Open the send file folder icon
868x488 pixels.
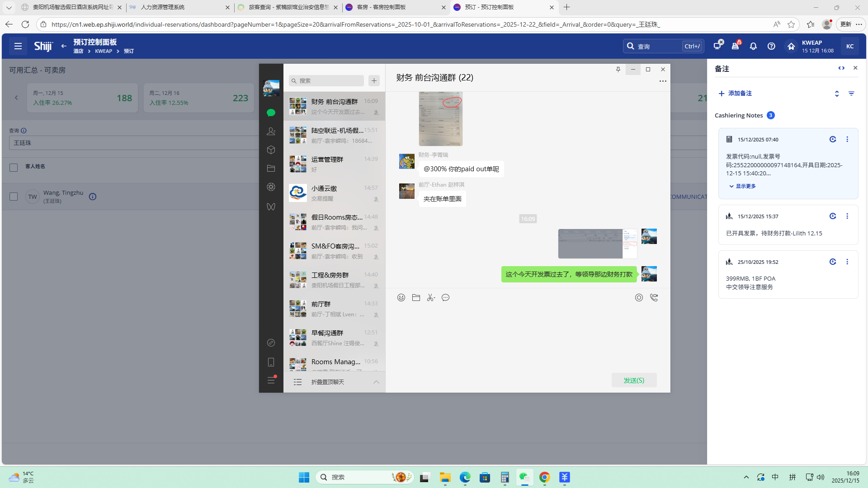[416, 297]
